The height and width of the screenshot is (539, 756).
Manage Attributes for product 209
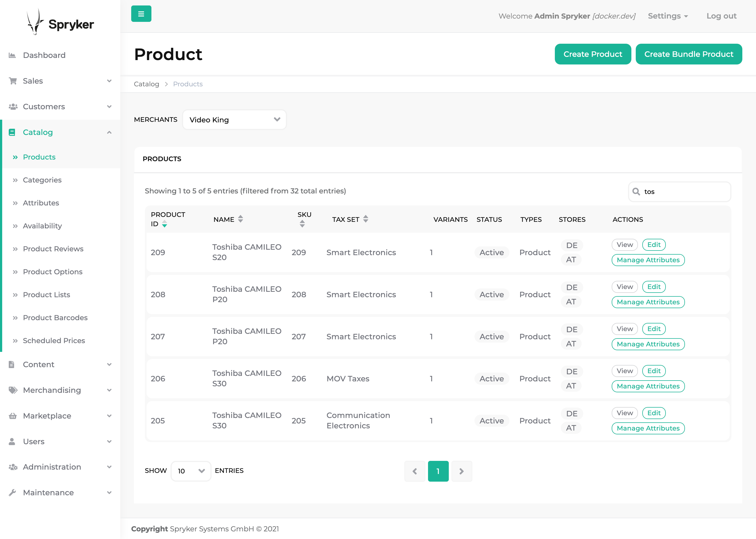pos(648,260)
